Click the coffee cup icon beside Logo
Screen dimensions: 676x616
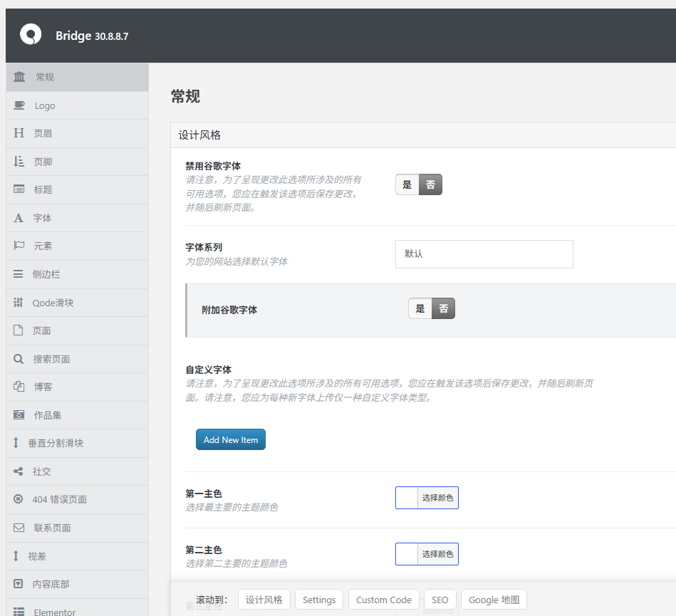pos(19,105)
